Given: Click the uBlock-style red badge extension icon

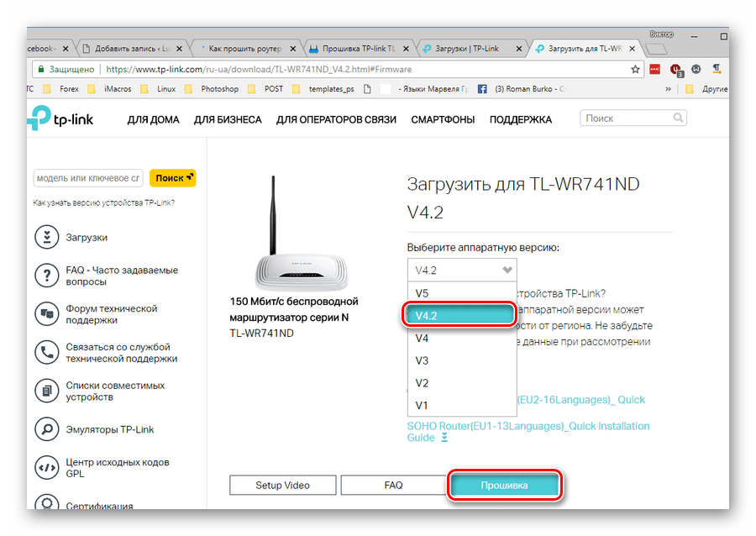Looking at the screenshot, I should pyautogui.click(x=676, y=71).
